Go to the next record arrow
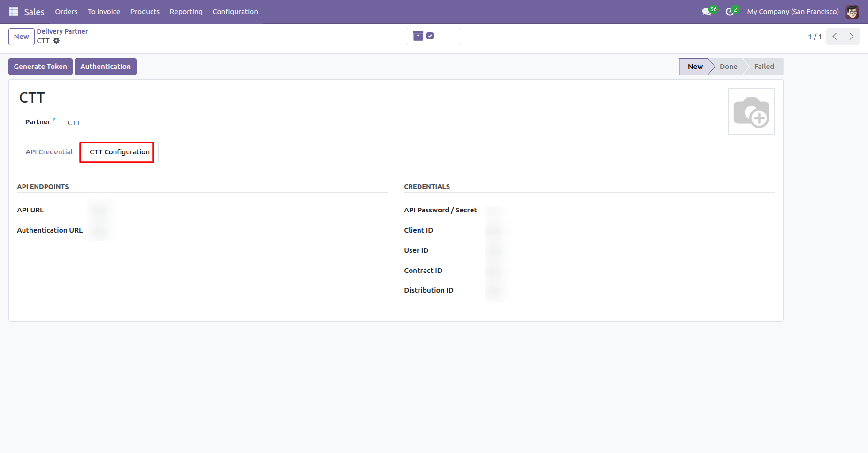Image resolution: width=868 pixels, height=453 pixels. [x=851, y=37]
